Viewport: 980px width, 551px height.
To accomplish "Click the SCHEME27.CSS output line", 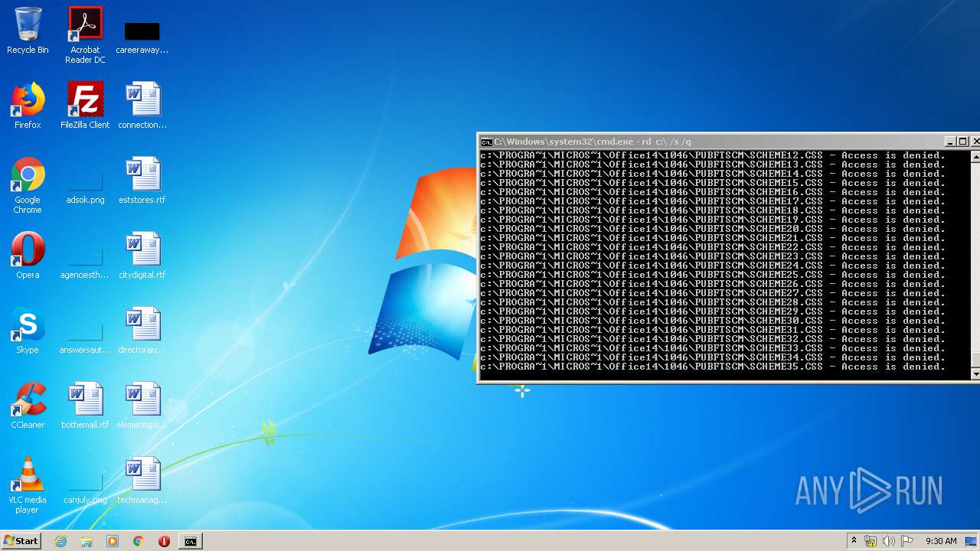I will [713, 293].
